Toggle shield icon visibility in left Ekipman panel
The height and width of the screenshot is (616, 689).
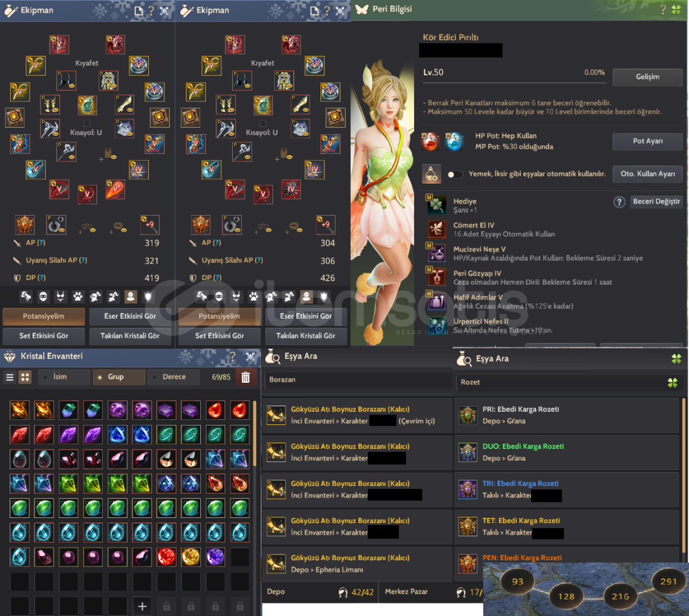point(148,296)
